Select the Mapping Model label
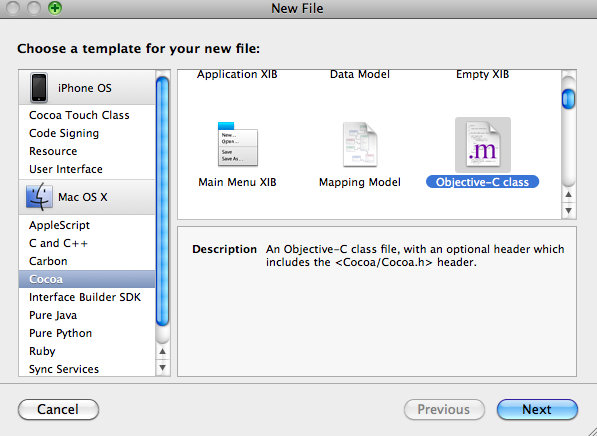The width and height of the screenshot is (597, 436). (360, 182)
